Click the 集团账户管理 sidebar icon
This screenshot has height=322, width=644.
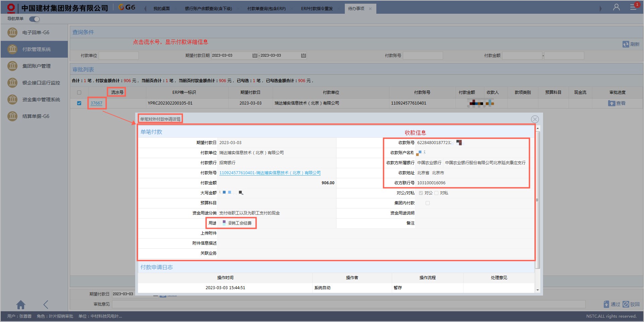point(12,66)
